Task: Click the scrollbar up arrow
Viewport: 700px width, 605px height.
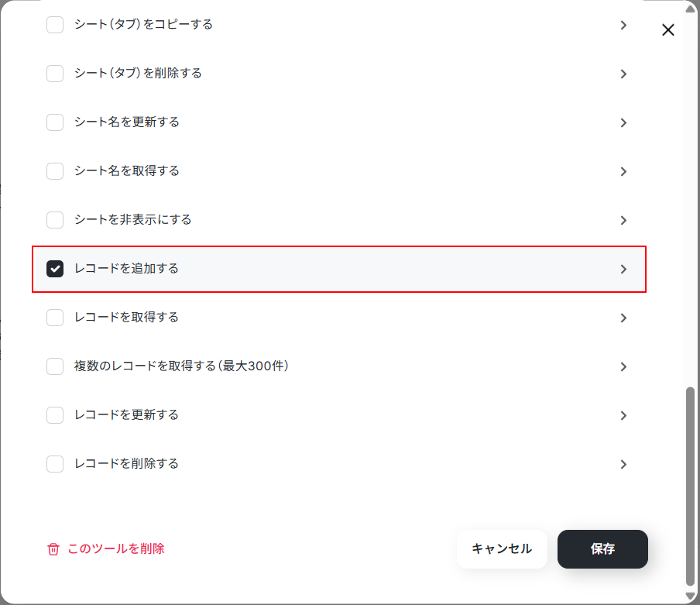Action: (x=690, y=9)
